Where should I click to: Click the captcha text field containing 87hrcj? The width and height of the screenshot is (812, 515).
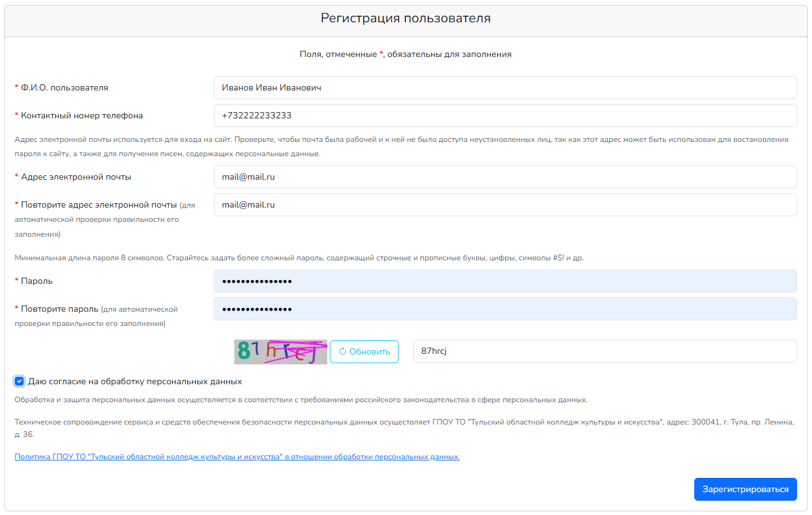[x=604, y=351]
